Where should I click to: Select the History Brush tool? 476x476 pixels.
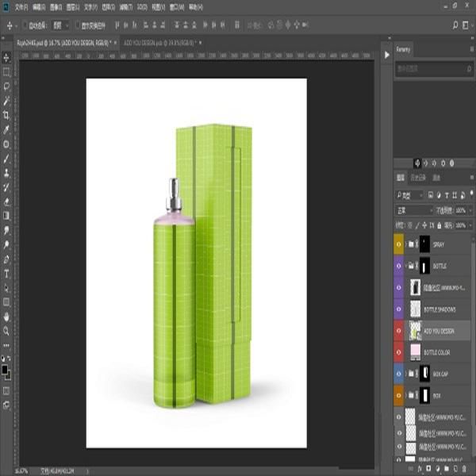click(x=6, y=187)
